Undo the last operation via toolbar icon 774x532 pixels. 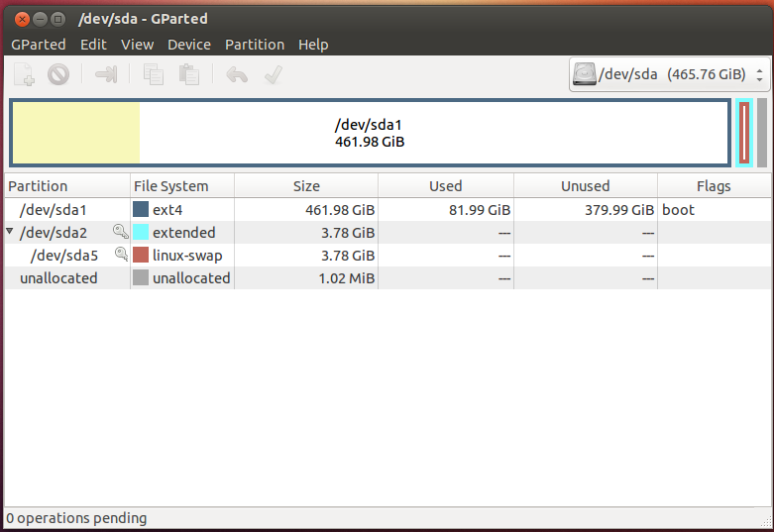236,74
